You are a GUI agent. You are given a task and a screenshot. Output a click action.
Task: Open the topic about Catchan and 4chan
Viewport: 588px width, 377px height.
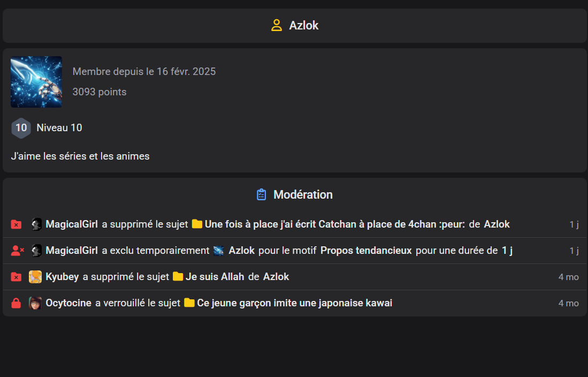pos(335,224)
